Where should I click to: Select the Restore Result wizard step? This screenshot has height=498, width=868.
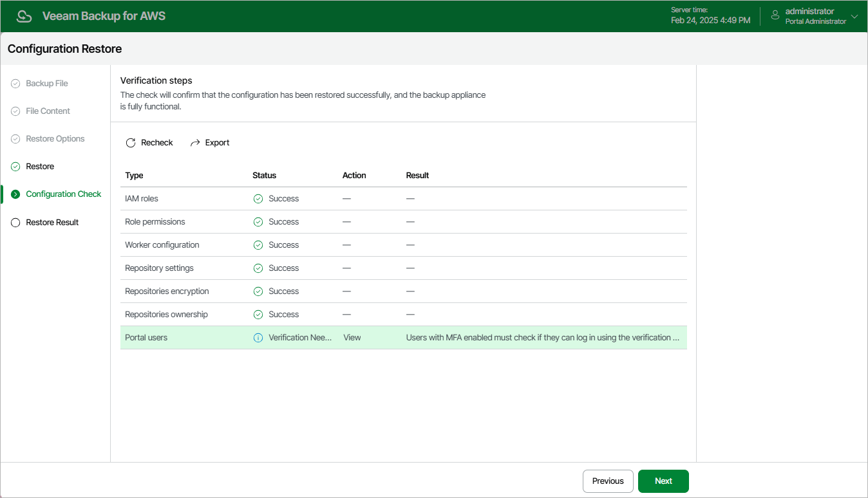52,223
